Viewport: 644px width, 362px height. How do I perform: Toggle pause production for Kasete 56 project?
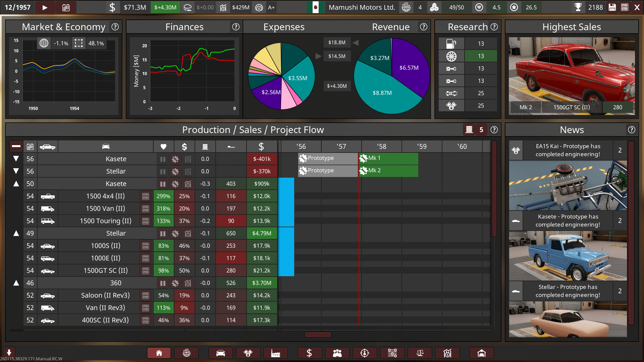(163, 159)
